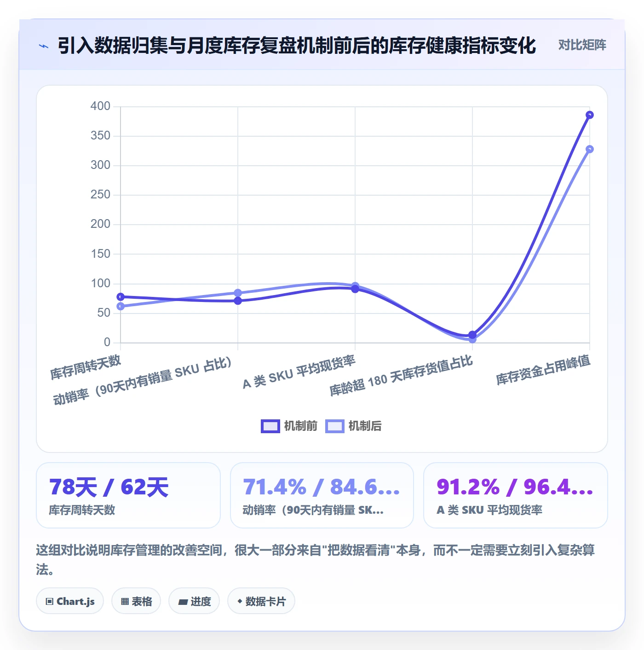Click the x-axis label 库龄超 180 天库存货值占比

pyautogui.click(x=402, y=376)
